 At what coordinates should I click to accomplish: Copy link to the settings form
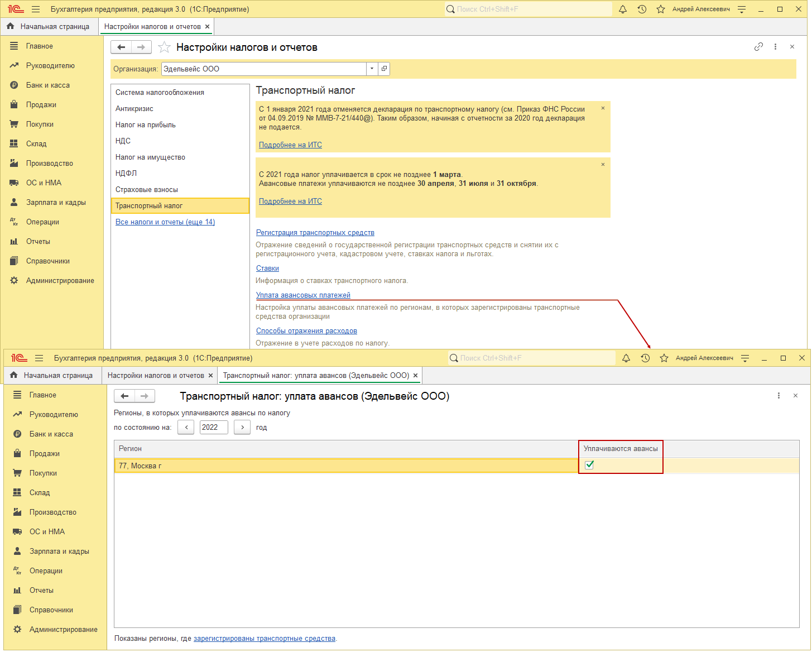pyautogui.click(x=758, y=47)
